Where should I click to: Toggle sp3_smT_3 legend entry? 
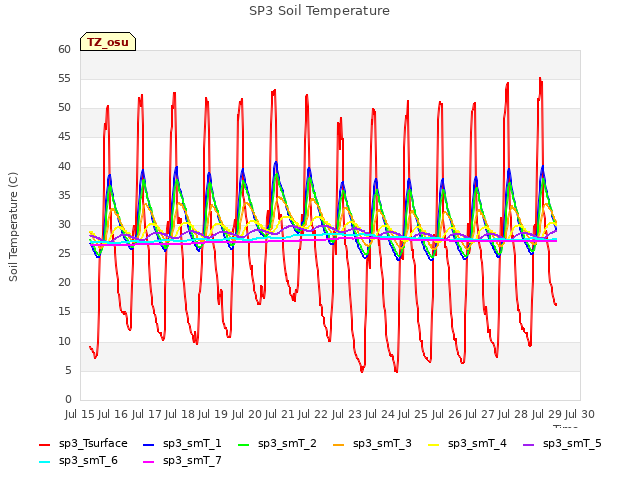373,444
